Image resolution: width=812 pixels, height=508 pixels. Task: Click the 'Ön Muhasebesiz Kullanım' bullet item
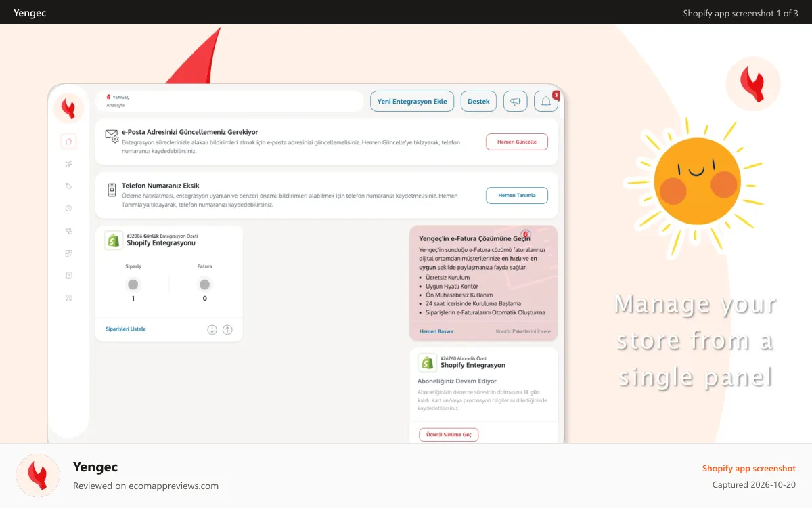459,295
